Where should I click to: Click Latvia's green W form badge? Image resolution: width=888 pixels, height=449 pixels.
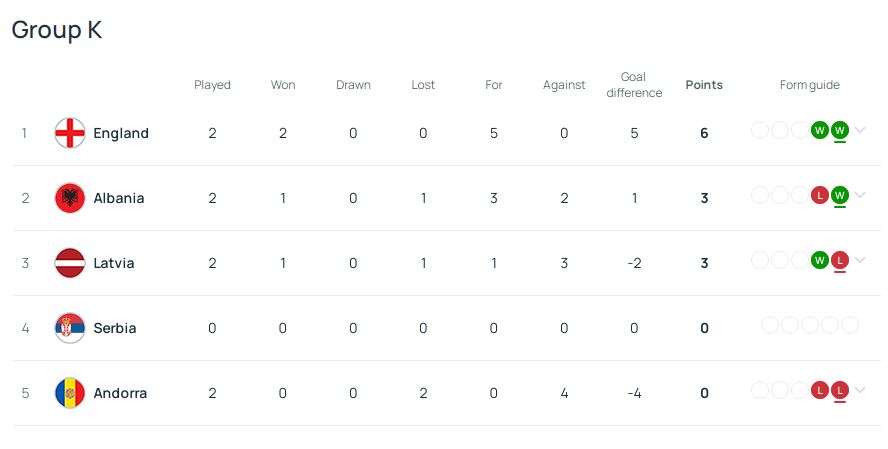pyautogui.click(x=819, y=260)
